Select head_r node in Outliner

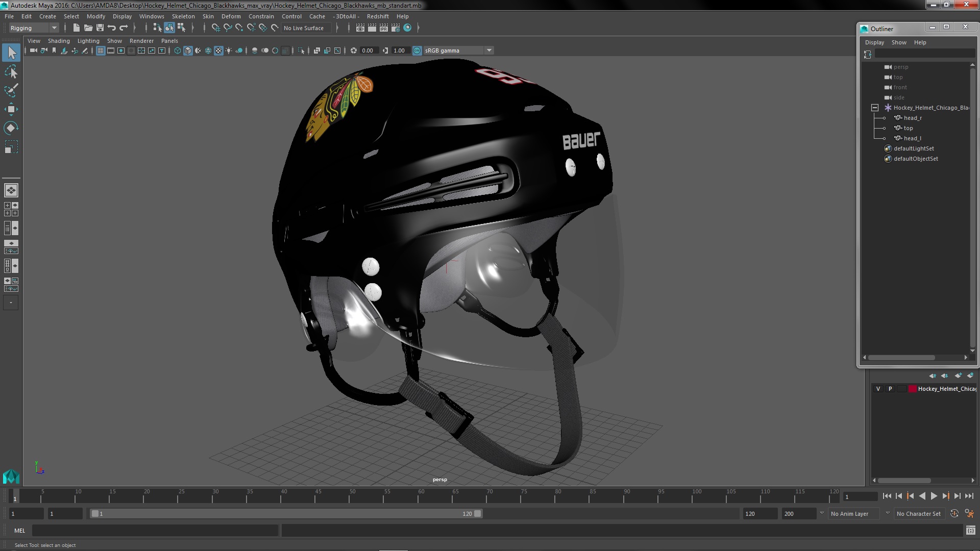[x=913, y=118]
